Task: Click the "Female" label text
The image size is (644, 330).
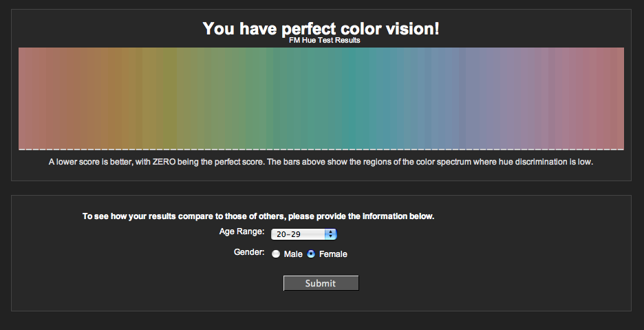Action: pyautogui.click(x=333, y=254)
